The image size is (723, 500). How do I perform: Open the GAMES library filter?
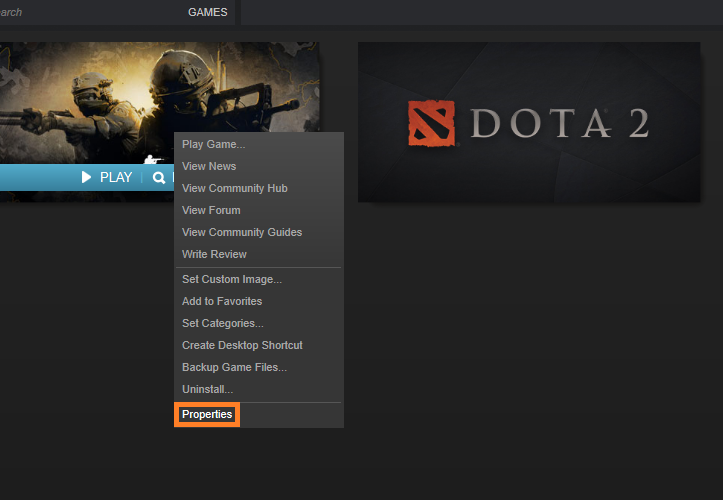[207, 13]
